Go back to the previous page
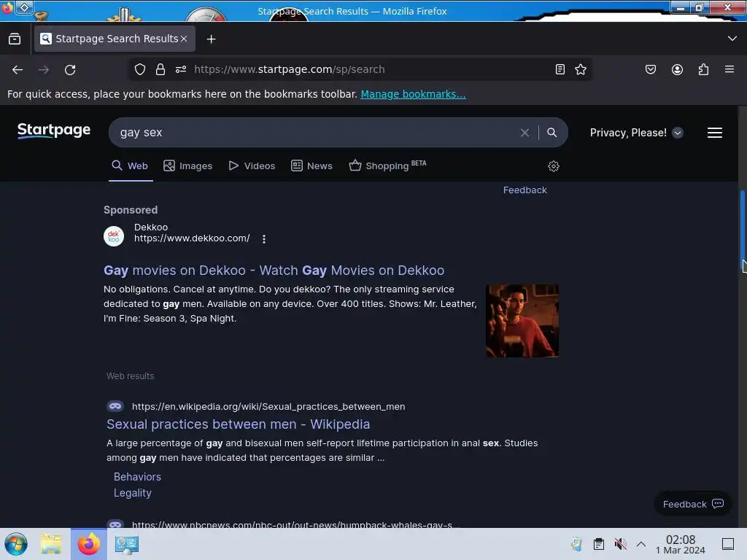The width and height of the screenshot is (747, 560). [18, 69]
